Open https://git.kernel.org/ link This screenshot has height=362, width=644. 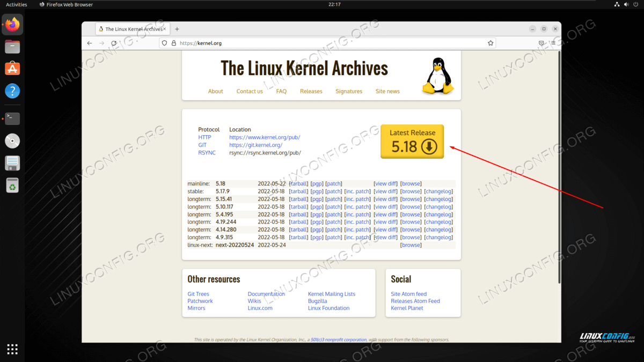(x=255, y=145)
